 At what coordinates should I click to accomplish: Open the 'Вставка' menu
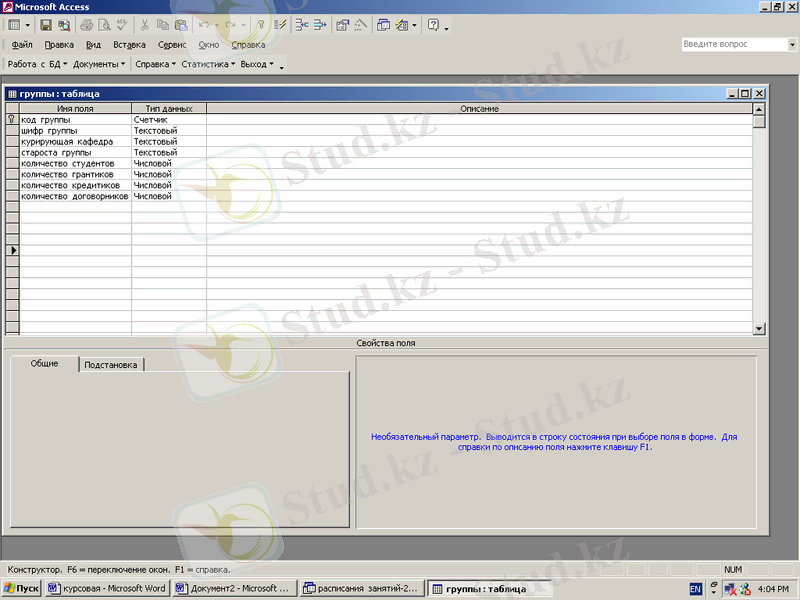(x=129, y=45)
